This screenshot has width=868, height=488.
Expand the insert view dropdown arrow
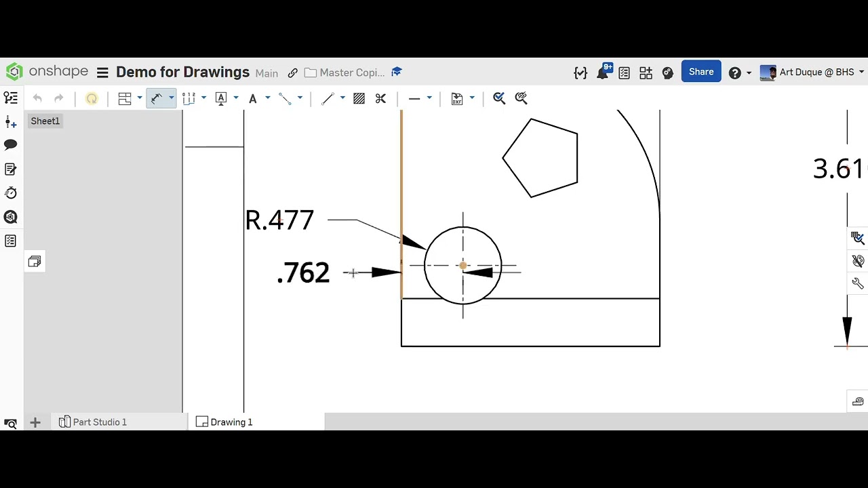pos(139,98)
